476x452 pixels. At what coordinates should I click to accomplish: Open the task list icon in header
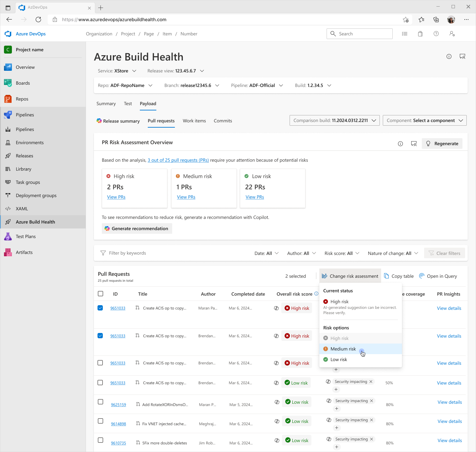[x=405, y=34]
